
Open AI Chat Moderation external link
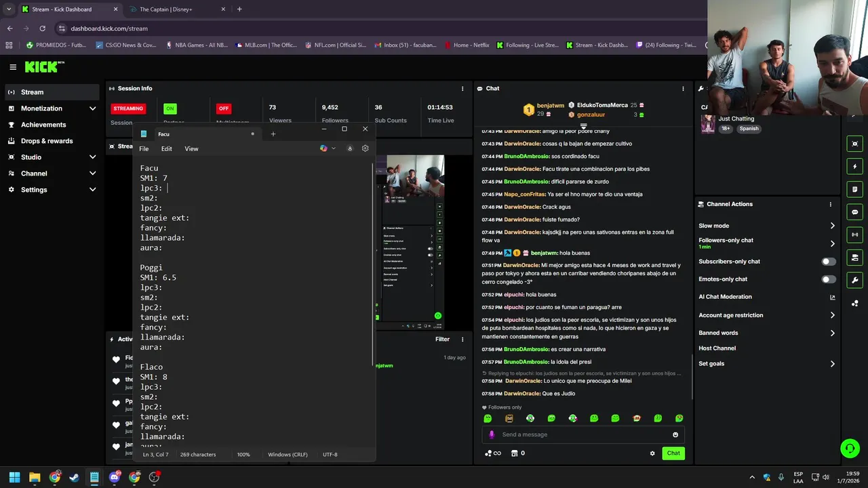tap(833, 297)
